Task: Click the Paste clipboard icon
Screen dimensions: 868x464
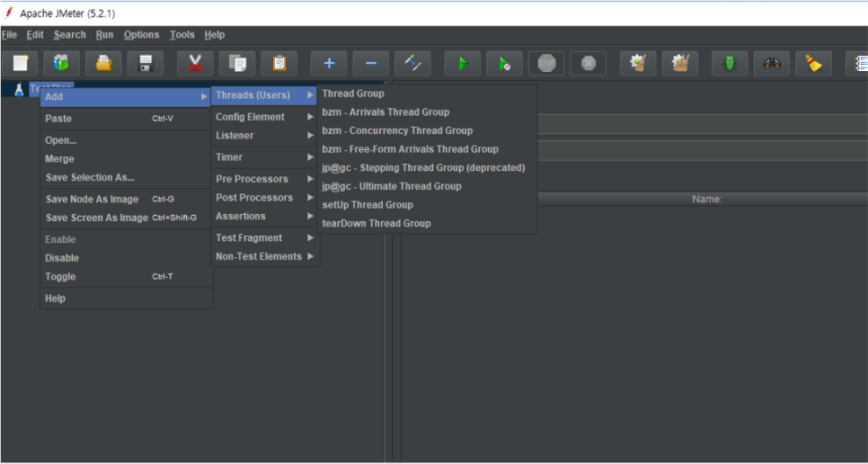Action: click(x=279, y=63)
